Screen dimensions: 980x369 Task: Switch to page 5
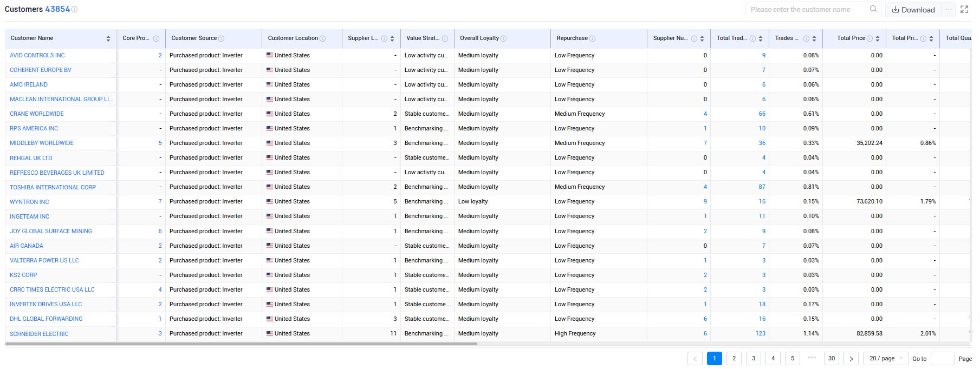793,359
